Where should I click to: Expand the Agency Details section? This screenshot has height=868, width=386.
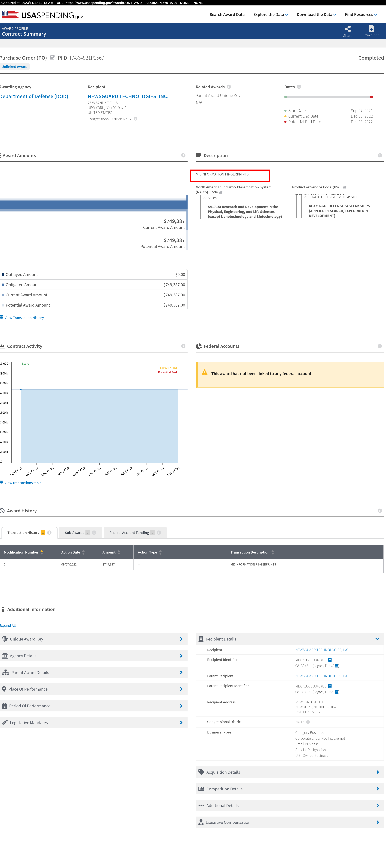tap(94, 656)
